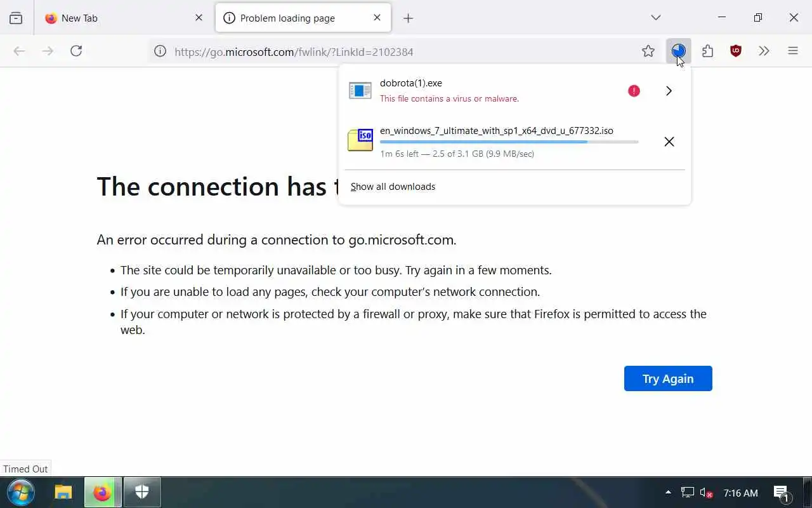Show hidden system tray icons
The width and height of the screenshot is (812, 508).
(668, 492)
